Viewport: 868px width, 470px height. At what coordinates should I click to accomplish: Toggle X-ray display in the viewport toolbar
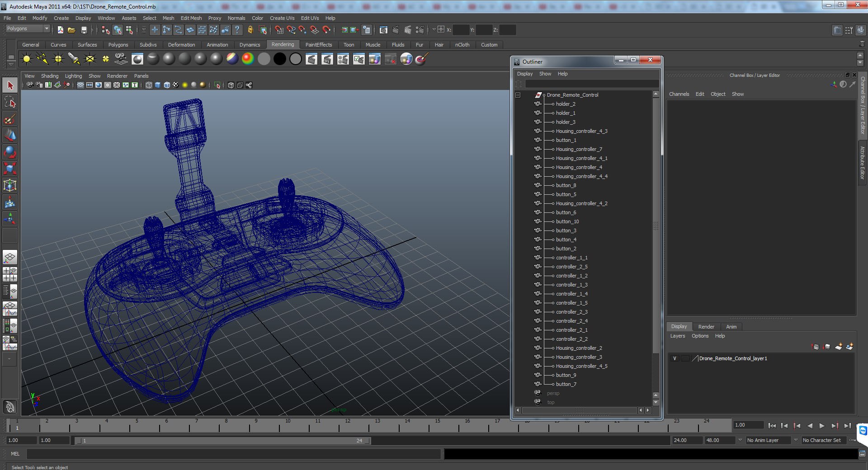pyautogui.click(x=231, y=85)
